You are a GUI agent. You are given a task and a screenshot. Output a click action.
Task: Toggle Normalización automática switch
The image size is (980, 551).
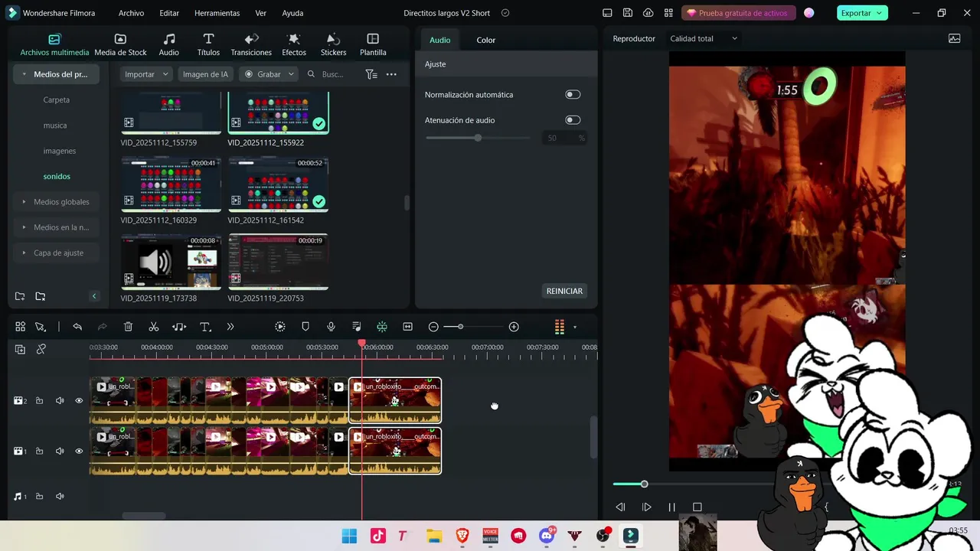(x=573, y=94)
